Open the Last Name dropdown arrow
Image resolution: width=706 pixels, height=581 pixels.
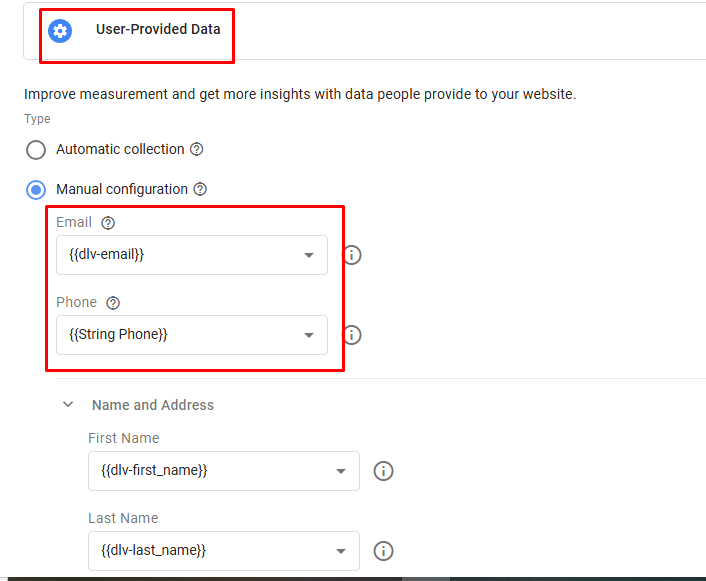(341, 551)
